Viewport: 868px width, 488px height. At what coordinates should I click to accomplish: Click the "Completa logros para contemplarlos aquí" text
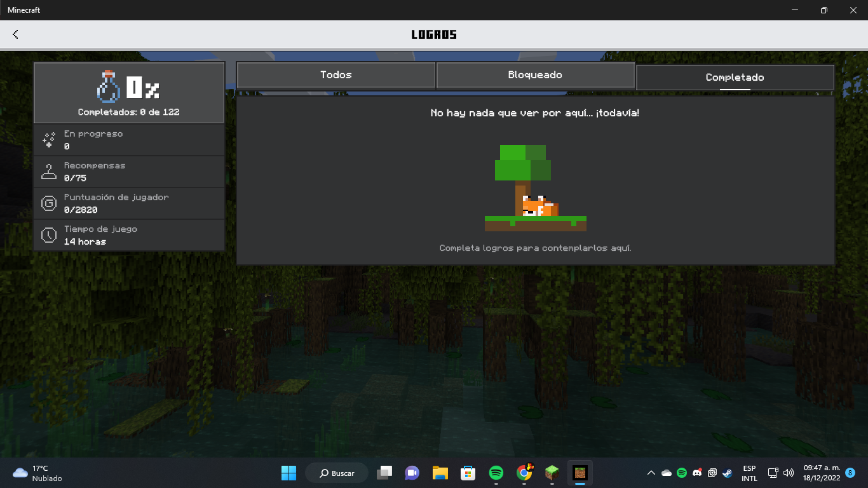[535, 248]
